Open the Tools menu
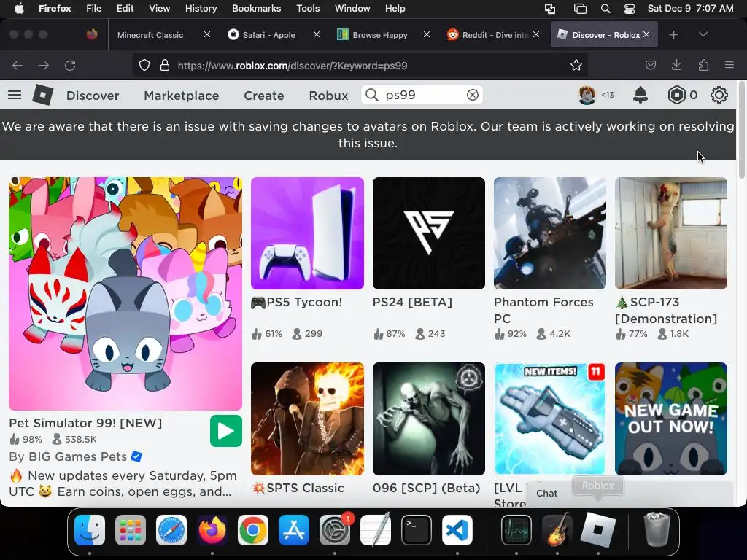This screenshot has height=560, width=747. click(x=308, y=9)
